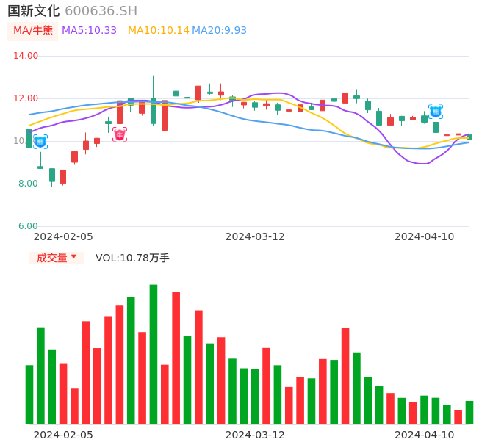Click the tallest green volume bar
The image size is (504, 445).
click(154, 355)
